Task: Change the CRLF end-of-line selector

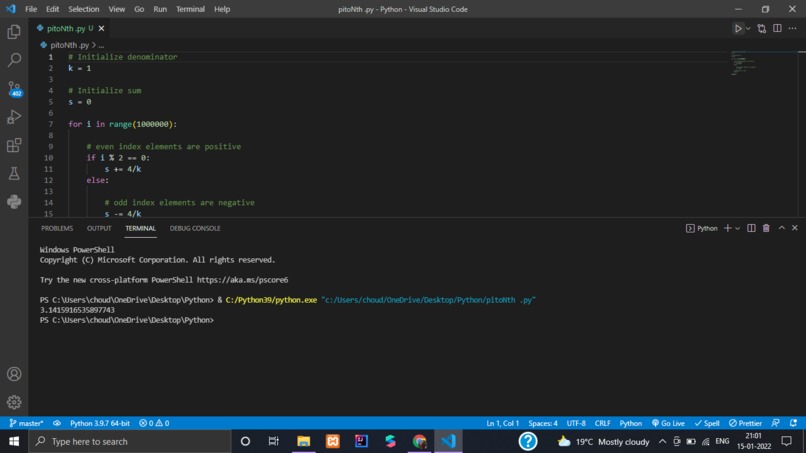Action: point(602,423)
